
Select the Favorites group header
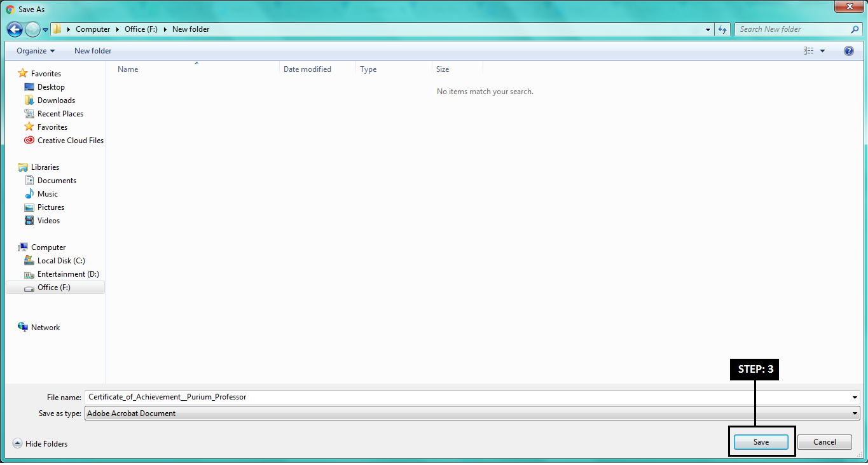pyautogui.click(x=46, y=74)
